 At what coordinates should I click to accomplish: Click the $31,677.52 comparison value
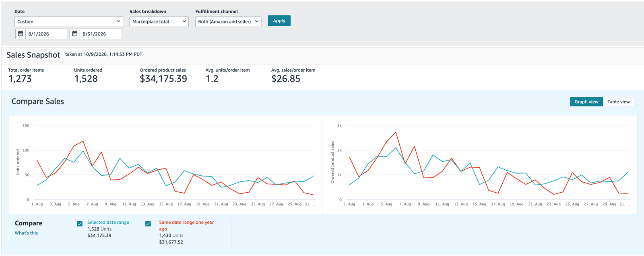[171, 242]
